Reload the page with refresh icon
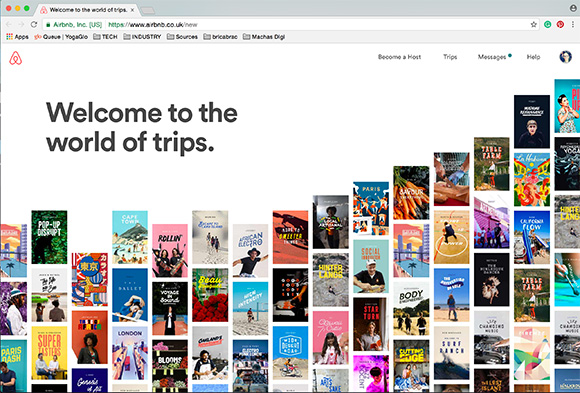 pyautogui.click(x=34, y=24)
